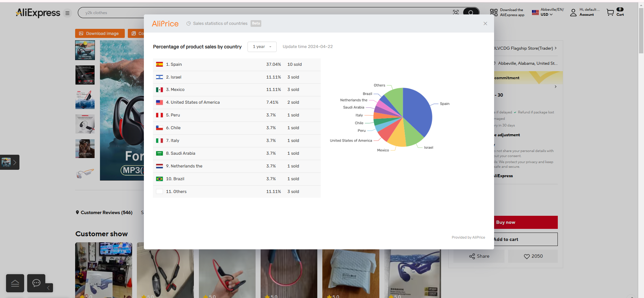This screenshot has height=298, width=644.
Task: Click the Add to cart button
Action: click(526, 239)
